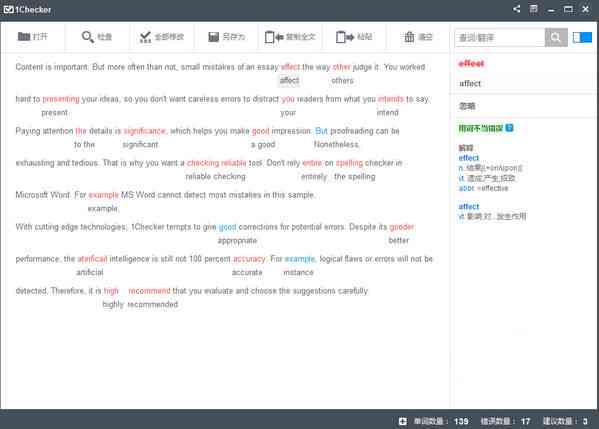Click the red word 'intends'
The width and height of the screenshot is (599, 429).
(390, 99)
